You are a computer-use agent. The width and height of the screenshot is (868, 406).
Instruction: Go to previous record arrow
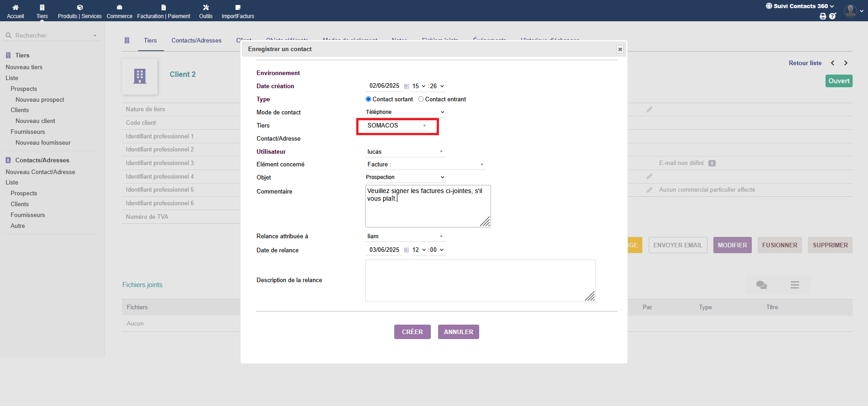(x=832, y=63)
